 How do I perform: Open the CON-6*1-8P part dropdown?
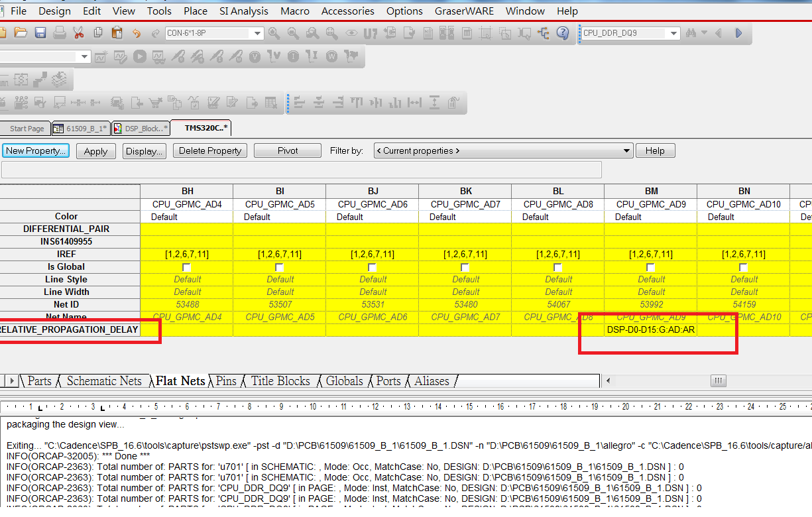coord(257,34)
